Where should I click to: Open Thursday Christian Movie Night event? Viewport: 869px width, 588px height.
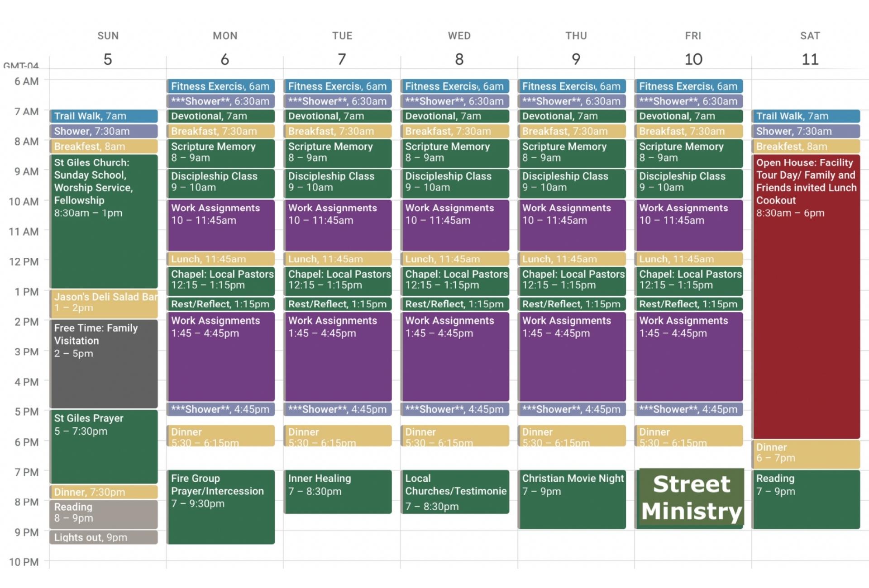(x=572, y=498)
